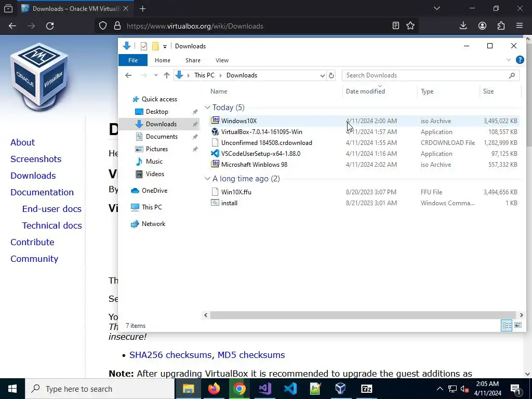Image resolution: width=532 pixels, height=399 pixels.
Task: Show Firefox downloads panel arrow icon
Action: point(463,26)
